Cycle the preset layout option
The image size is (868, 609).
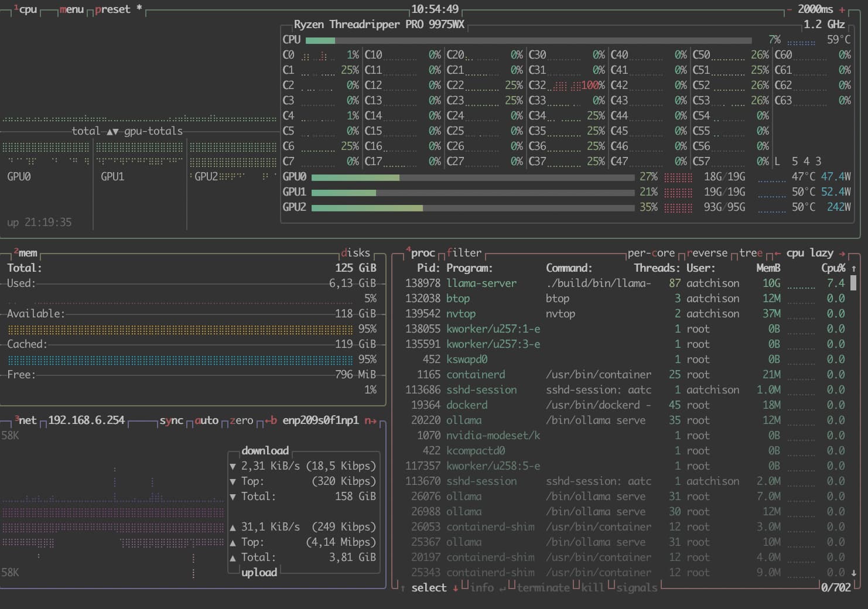[112, 9]
